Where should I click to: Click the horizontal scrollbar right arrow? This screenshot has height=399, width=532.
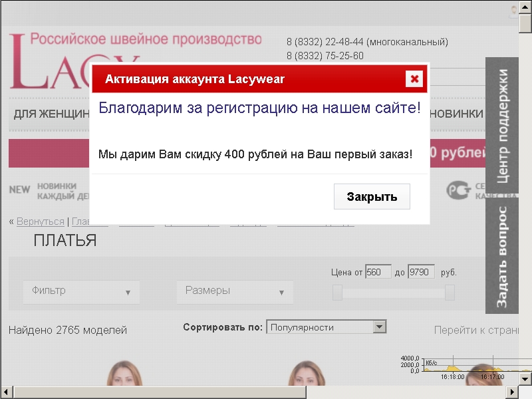[512, 392]
